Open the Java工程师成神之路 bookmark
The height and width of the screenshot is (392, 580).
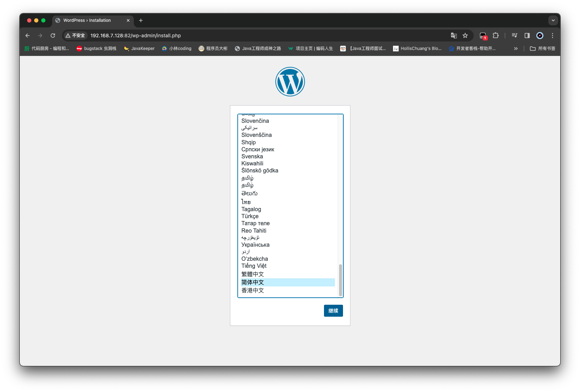[x=258, y=49]
